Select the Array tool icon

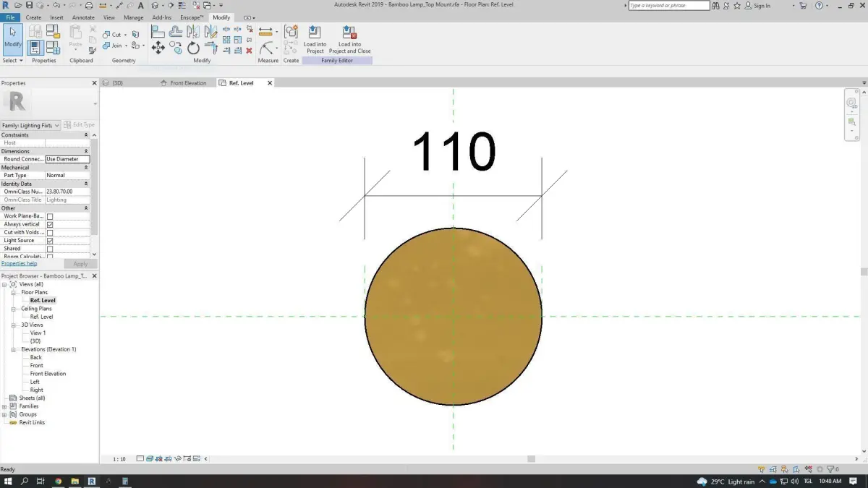(226, 40)
